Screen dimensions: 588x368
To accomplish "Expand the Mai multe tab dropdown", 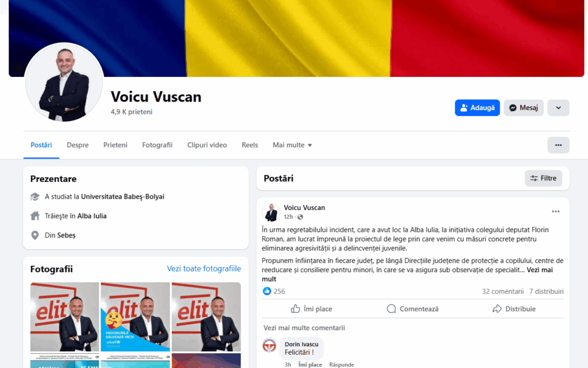I will pos(292,145).
